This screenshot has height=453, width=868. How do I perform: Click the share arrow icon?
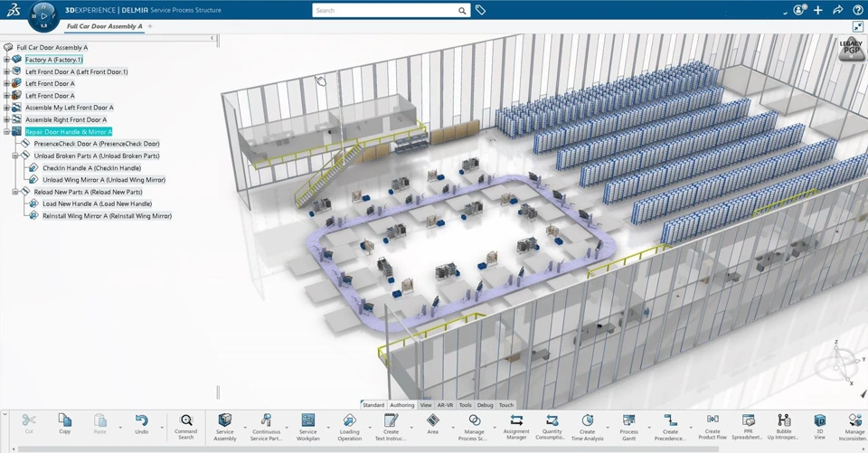click(x=838, y=10)
